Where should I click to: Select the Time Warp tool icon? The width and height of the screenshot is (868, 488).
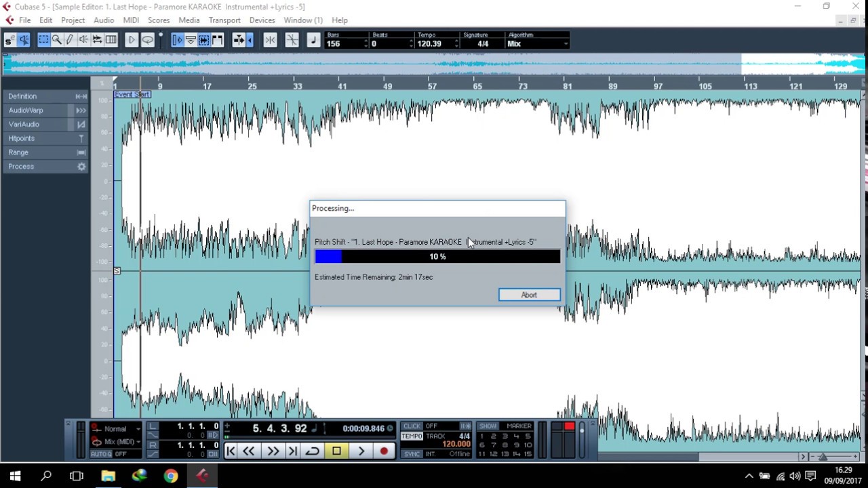coord(111,41)
